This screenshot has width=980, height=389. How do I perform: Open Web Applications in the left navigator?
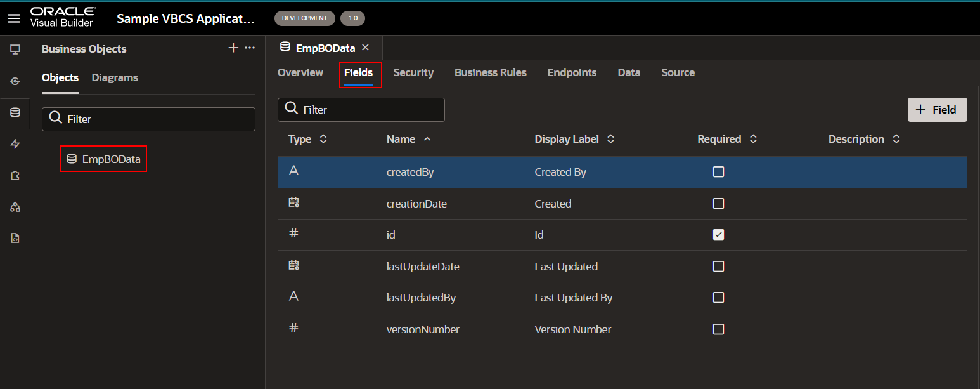(15, 49)
